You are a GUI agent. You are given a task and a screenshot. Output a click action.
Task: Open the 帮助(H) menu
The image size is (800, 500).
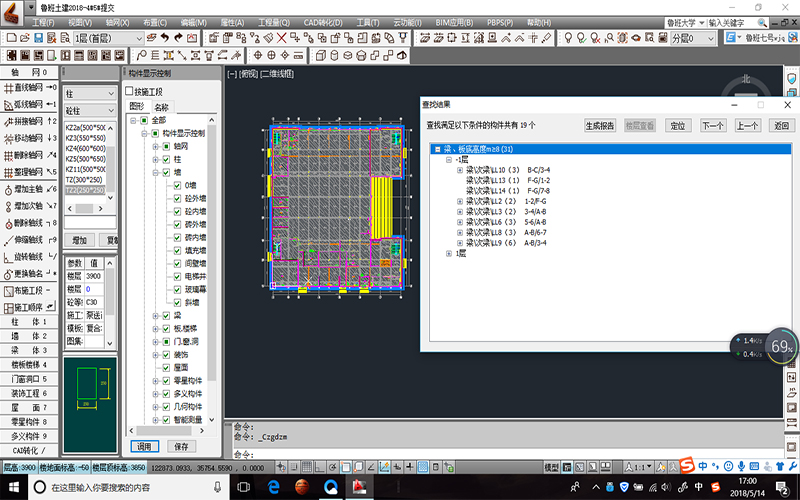(539, 23)
